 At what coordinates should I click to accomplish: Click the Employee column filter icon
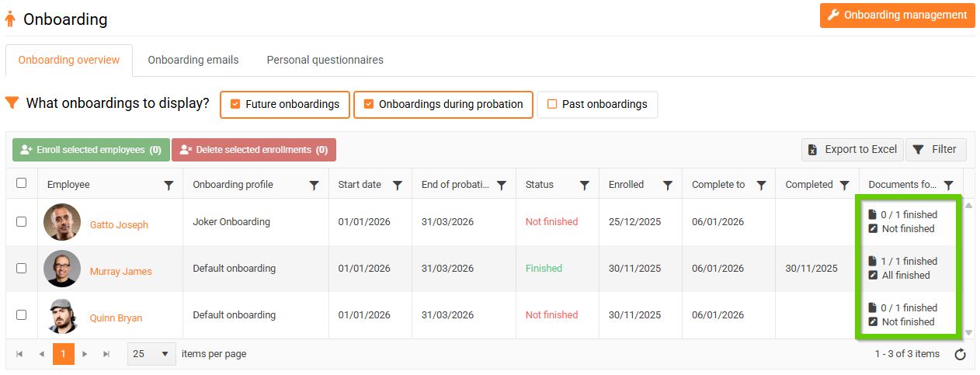pos(169,186)
